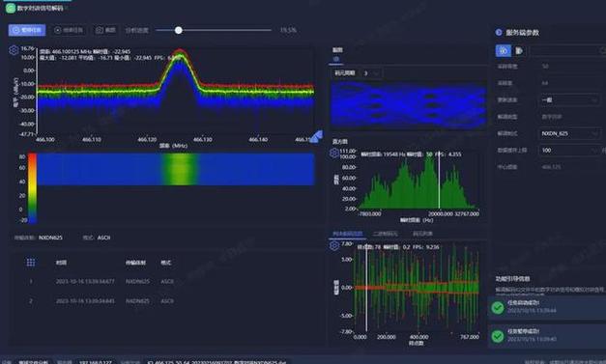Image resolution: width=606 pixels, height=364 pixels.
Task: Click the table grid column-settings icon
Action: point(31,263)
